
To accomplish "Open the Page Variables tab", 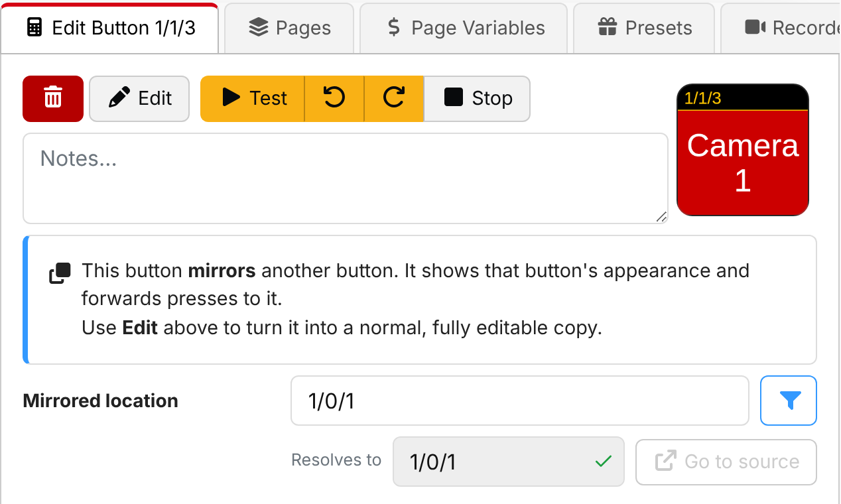I will [x=464, y=28].
